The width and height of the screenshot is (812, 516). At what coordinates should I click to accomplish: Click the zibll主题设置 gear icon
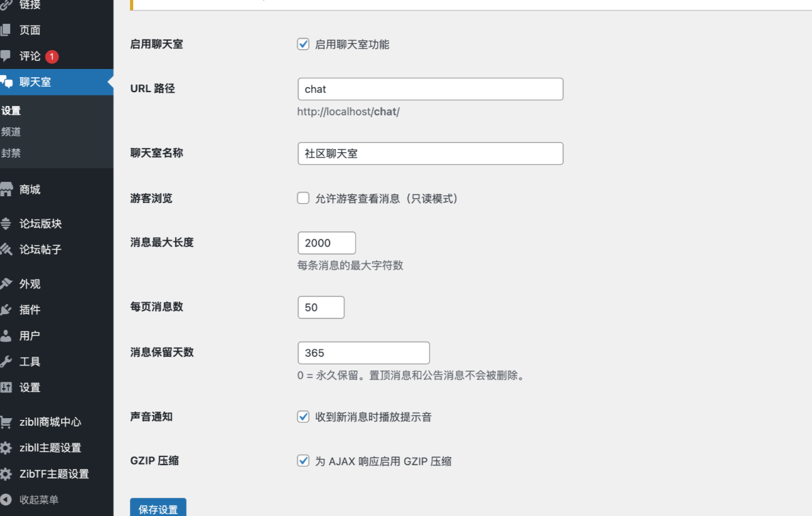[6, 448]
